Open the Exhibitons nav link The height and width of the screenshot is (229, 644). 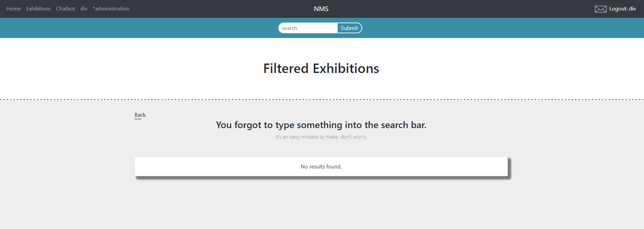coord(38,9)
